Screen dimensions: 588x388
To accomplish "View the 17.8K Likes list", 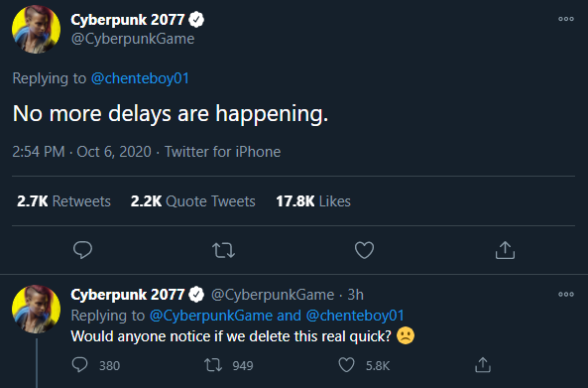I will 313,201.
